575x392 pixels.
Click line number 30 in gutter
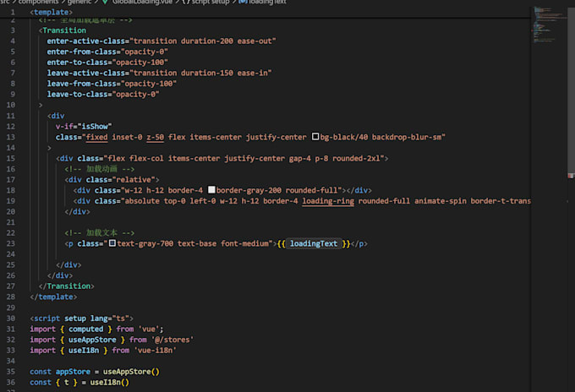click(x=11, y=318)
